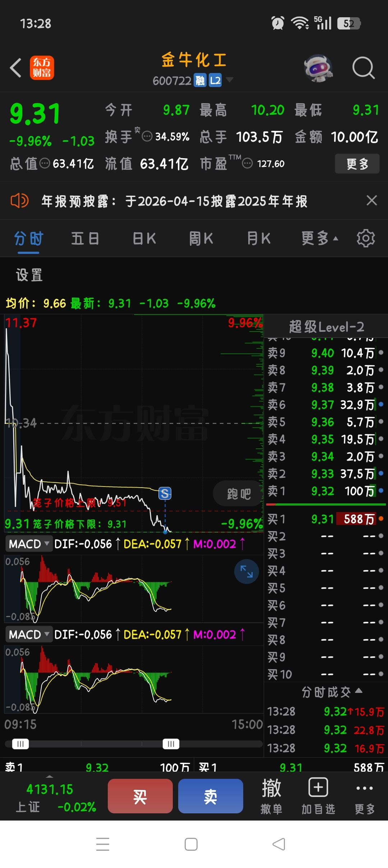388x868 pixels.
Task: Move the right time range slider handle
Action: pos(171,744)
